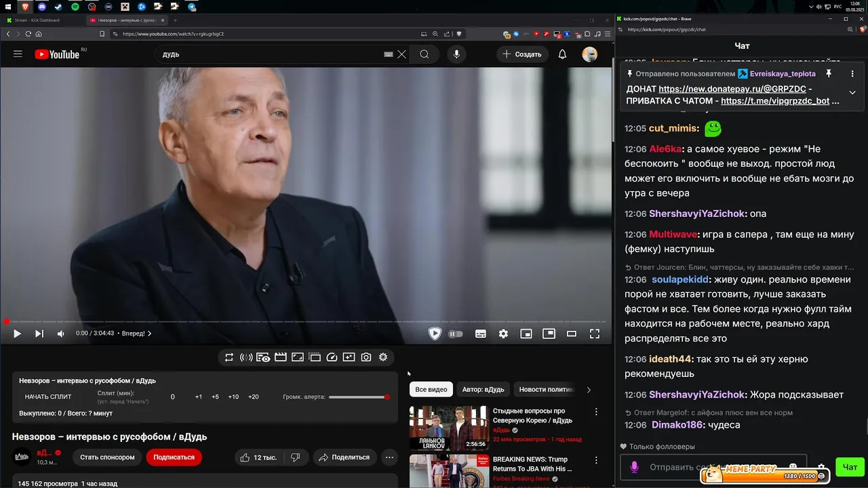Like the video with 12 тыс. likes

pyautogui.click(x=258, y=457)
